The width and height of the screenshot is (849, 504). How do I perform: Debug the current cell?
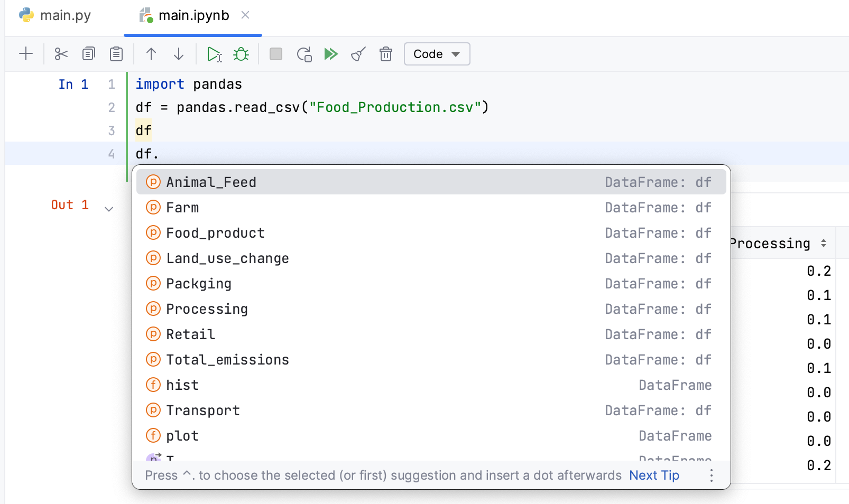click(x=241, y=54)
